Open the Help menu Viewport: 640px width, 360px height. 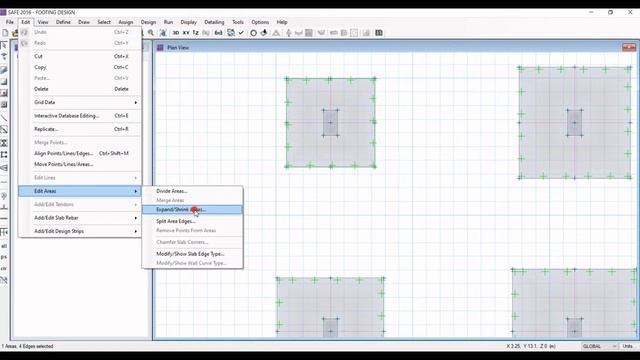(x=282, y=22)
